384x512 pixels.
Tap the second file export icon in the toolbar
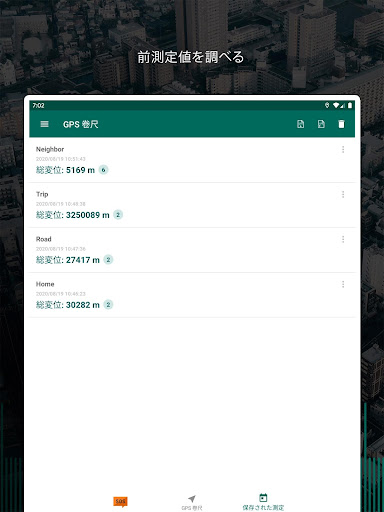[321, 124]
